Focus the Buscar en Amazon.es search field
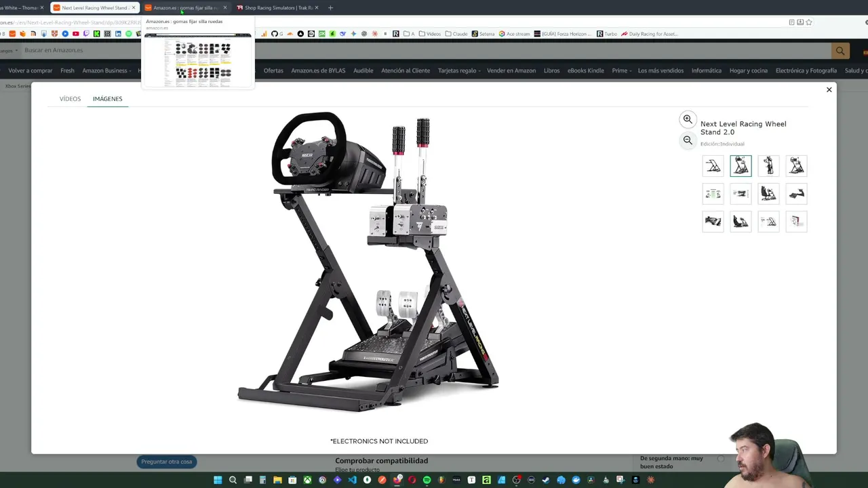Viewport: 868px width, 488px height. [x=426, y=51]
